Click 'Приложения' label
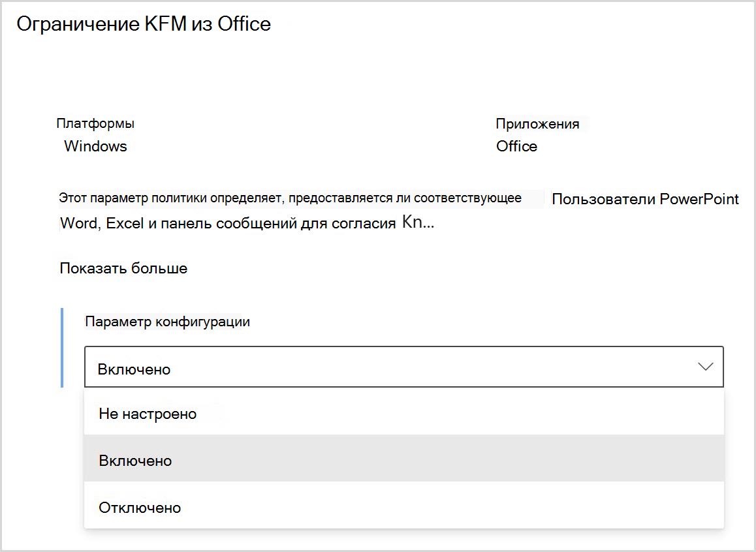This screenshot has height=552, width=756. point(537,124)
